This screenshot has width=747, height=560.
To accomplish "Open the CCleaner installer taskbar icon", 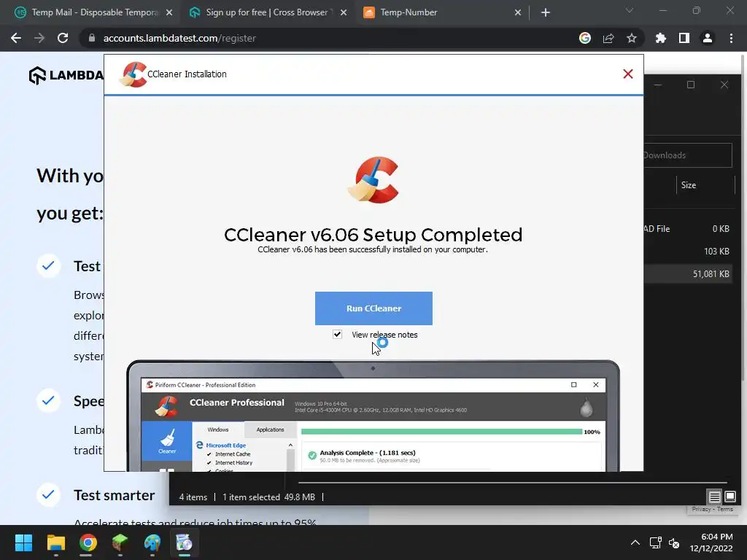I will click(x=185, y=542).
